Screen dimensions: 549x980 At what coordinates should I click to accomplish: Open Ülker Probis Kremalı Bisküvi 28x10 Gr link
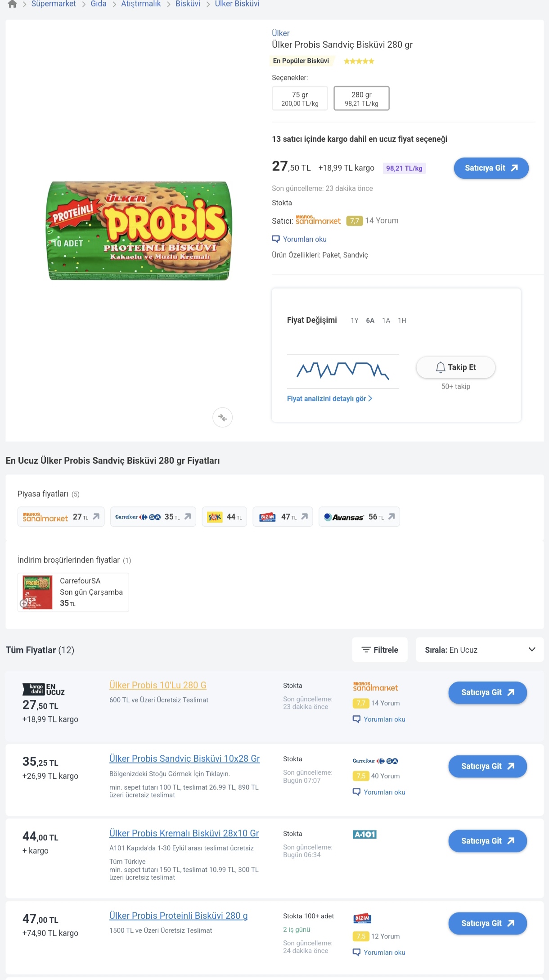184,834
